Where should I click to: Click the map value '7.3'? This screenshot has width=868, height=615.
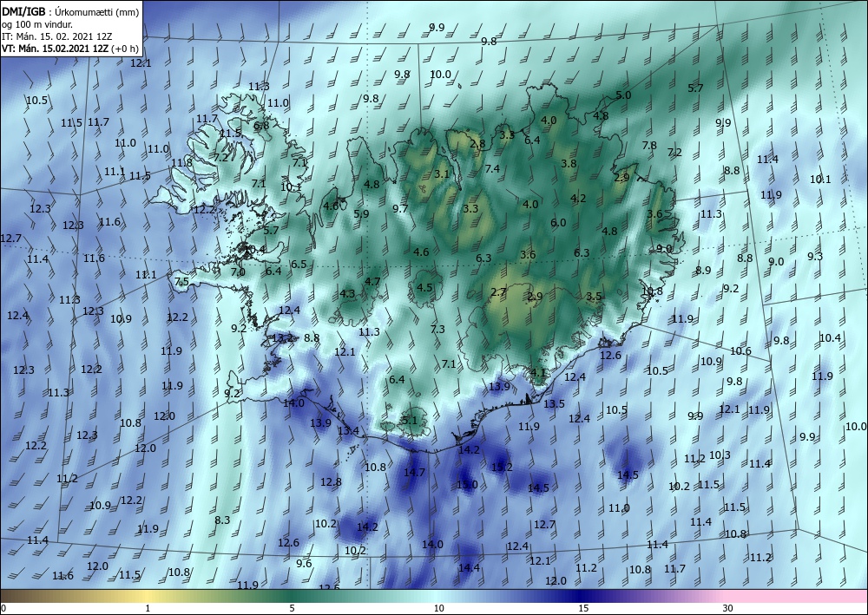tap(437, 329)
